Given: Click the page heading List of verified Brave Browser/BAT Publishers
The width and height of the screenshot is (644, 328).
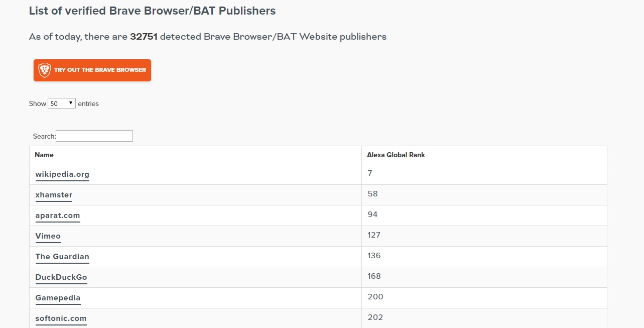Looking at the screenshot, I should (x=152, y=11).
